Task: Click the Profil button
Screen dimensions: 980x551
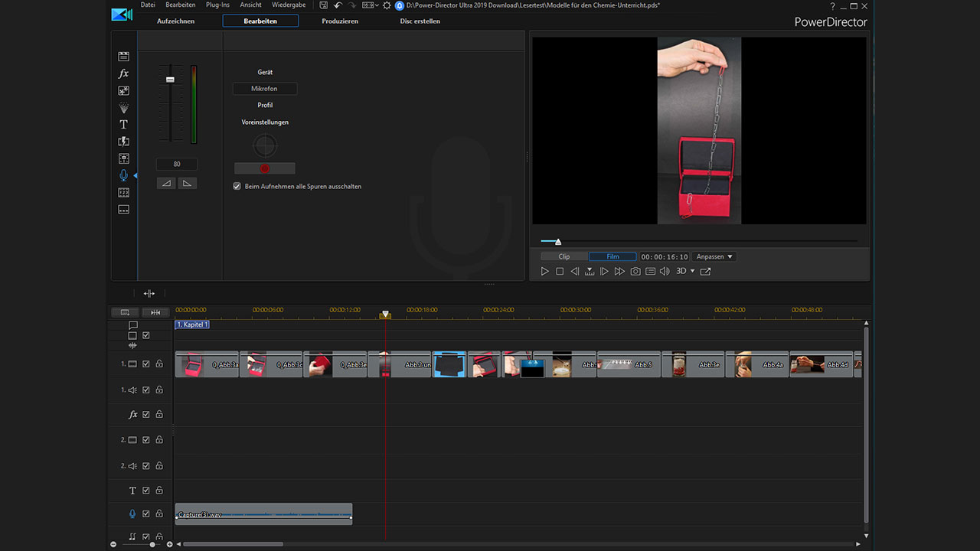Action: (x=265, y=106)
